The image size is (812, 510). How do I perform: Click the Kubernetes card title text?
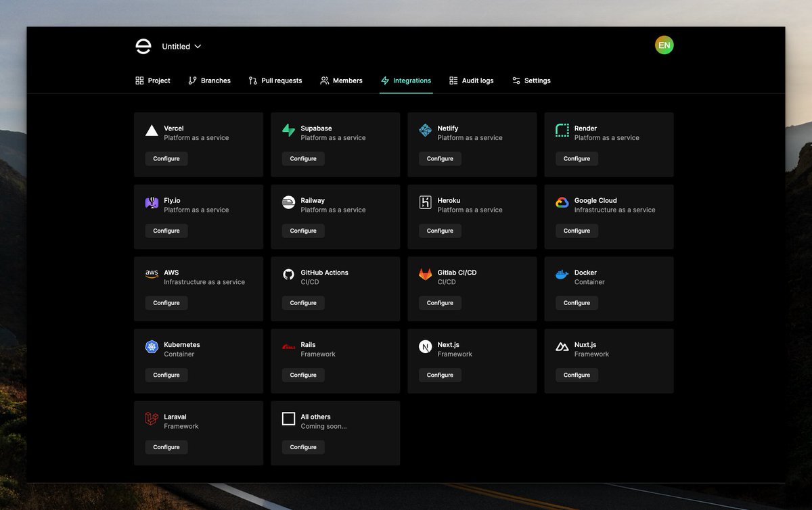(x=182, y=345)
